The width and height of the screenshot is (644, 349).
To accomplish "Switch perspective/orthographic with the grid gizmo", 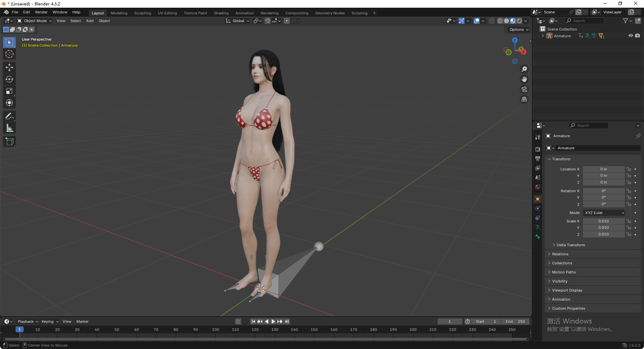I will [524, 99].
